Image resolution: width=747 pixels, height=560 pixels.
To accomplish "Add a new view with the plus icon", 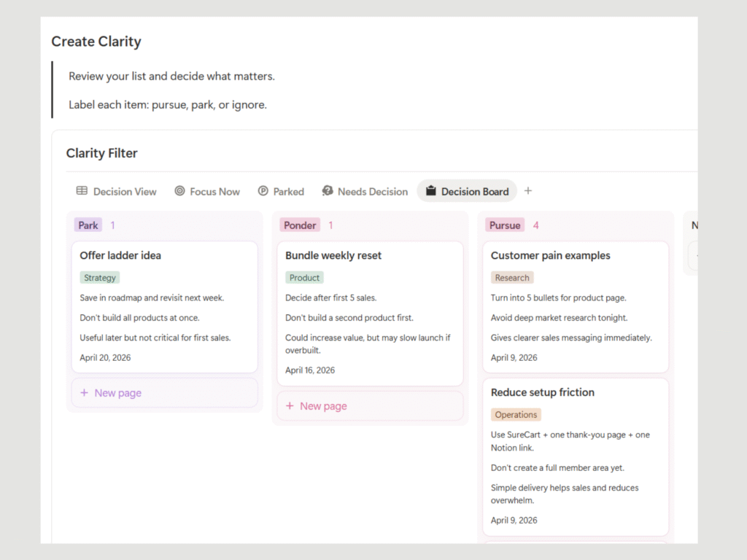I will click(x=528, y=191).
